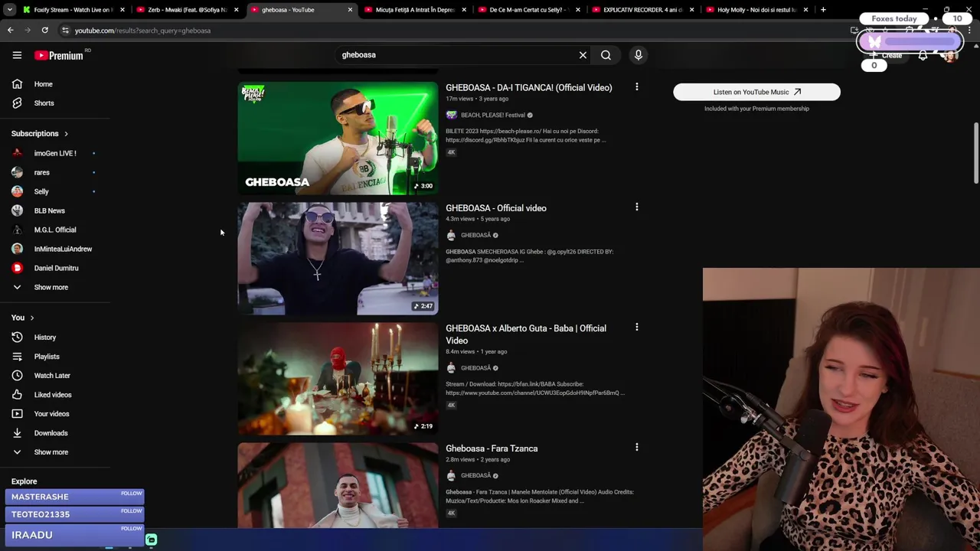Image resolution: width=980 pixels, height=551 pixels.
Task: Click the BEACH, PLEASE! Festival channel avatar
Action: (x=451, y=115)
